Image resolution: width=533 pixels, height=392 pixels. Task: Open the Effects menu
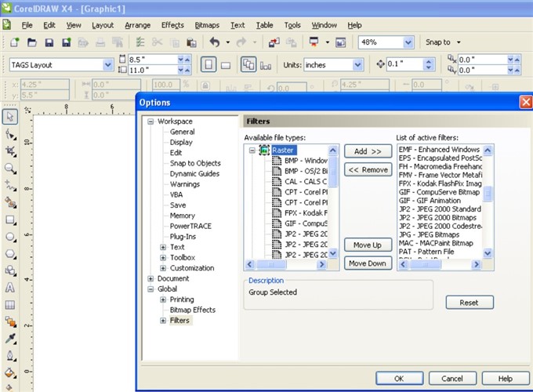[x=172, y=25]
